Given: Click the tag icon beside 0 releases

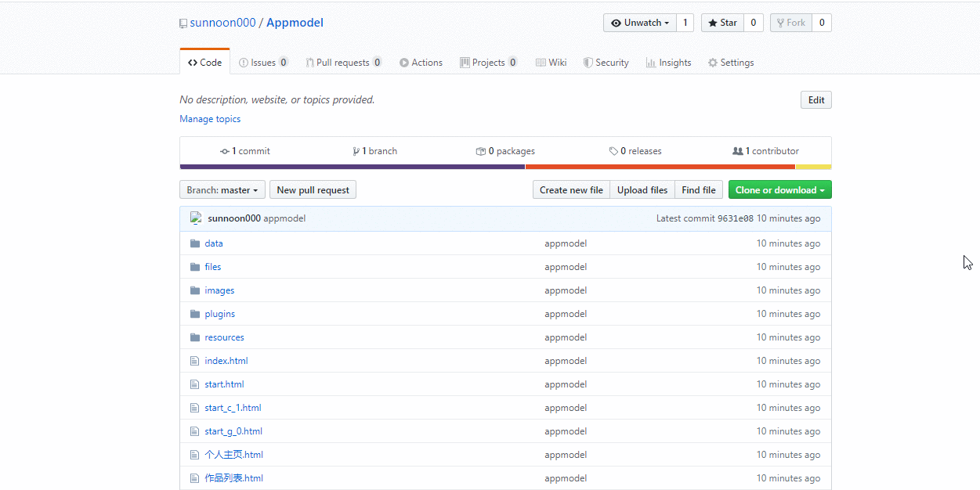Looking at the screenshot, I should click(x=613, y=151).
